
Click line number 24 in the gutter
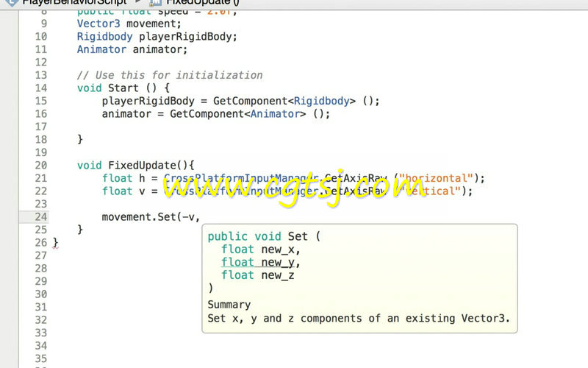click(x=41, y=216)
